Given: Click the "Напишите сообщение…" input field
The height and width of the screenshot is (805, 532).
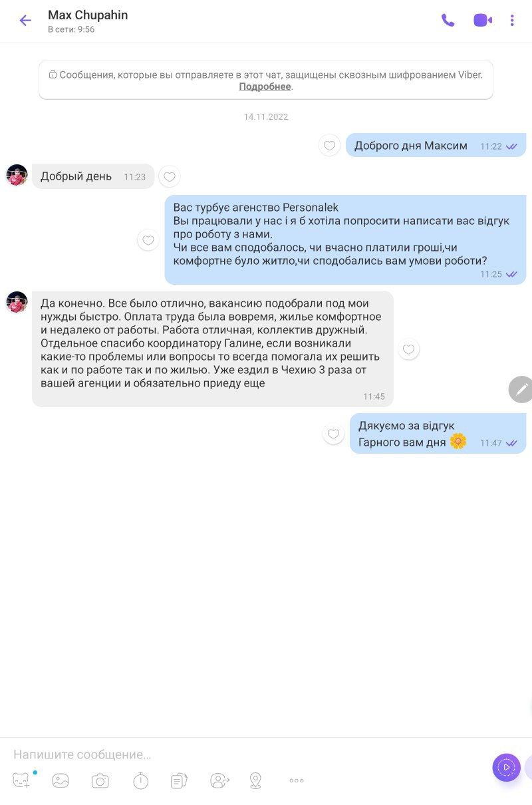Looking at the screenshot, I should click(x=246, y=754).
